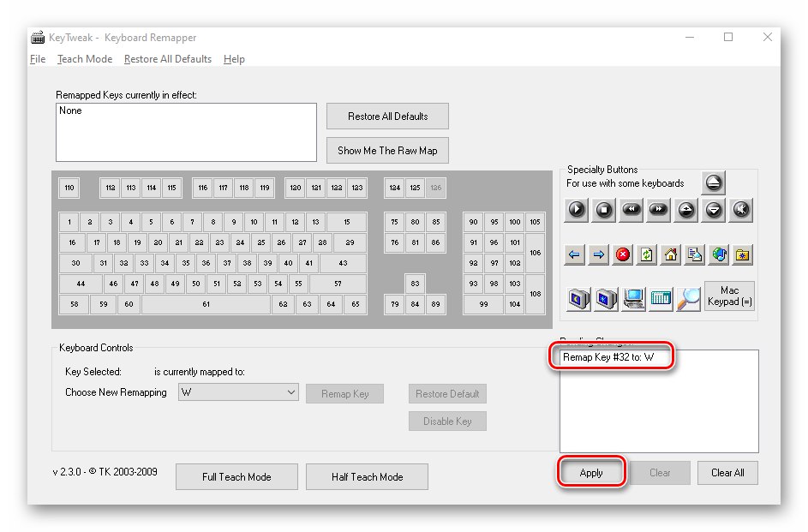Select keyboard key number 75
The image size is (808, 532).
(x=394, y=222)
